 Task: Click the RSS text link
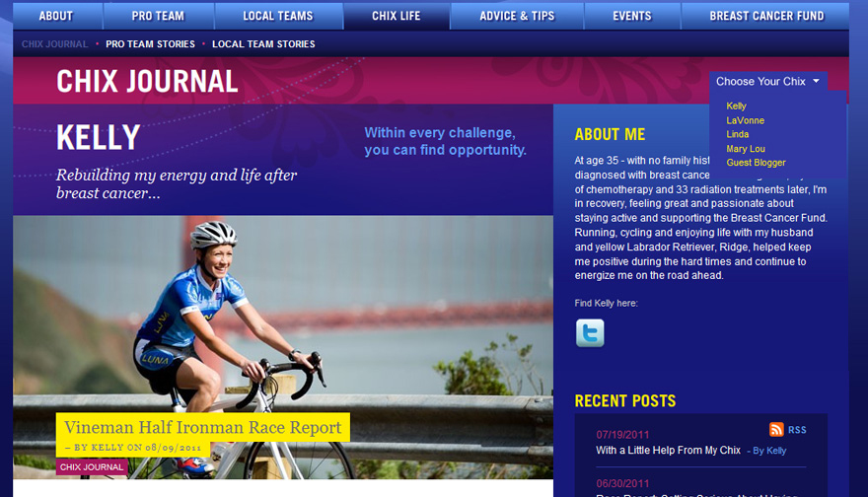click(x=797, y=430)
